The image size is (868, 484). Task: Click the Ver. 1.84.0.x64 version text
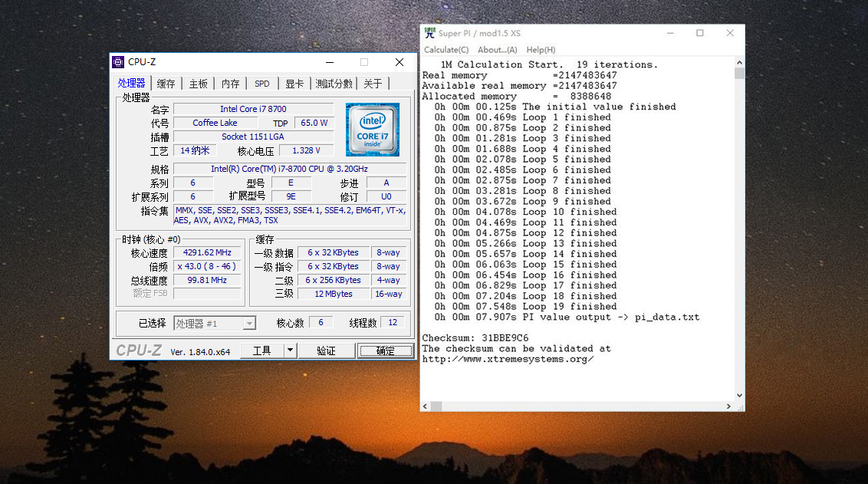tap(200, 351)
